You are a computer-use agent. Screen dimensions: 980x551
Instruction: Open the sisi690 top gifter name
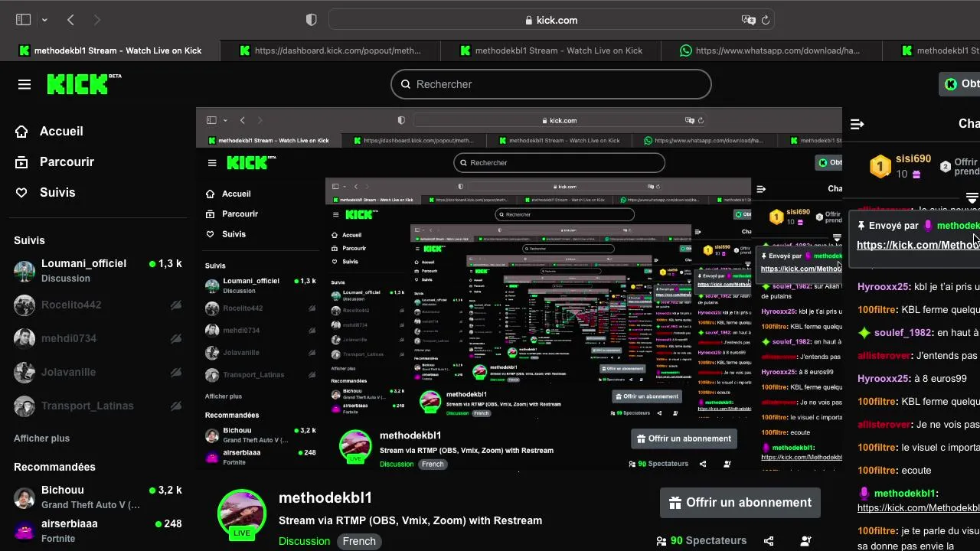pyautogui.click(x=913, y=159)
